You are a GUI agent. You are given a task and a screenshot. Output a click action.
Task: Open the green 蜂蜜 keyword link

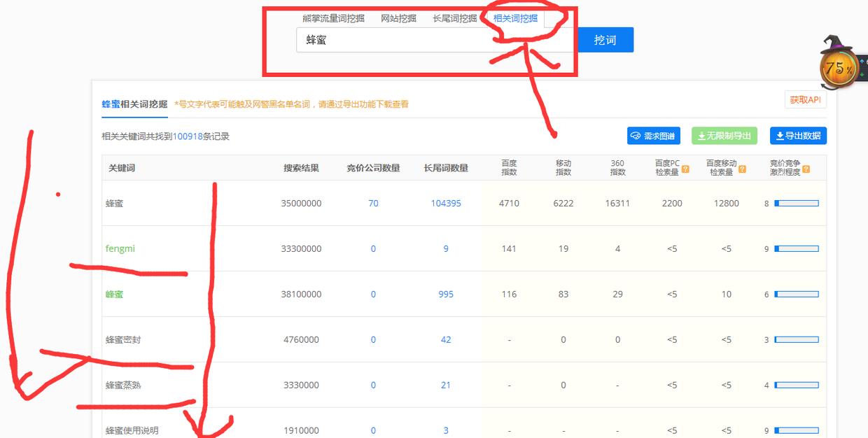pos(116,294)
